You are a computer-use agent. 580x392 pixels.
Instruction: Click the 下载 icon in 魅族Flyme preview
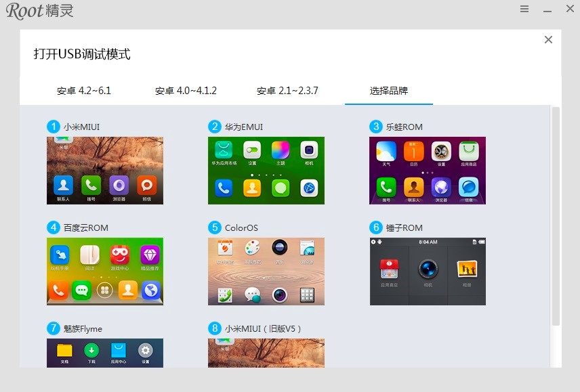[x=91, y=349]
